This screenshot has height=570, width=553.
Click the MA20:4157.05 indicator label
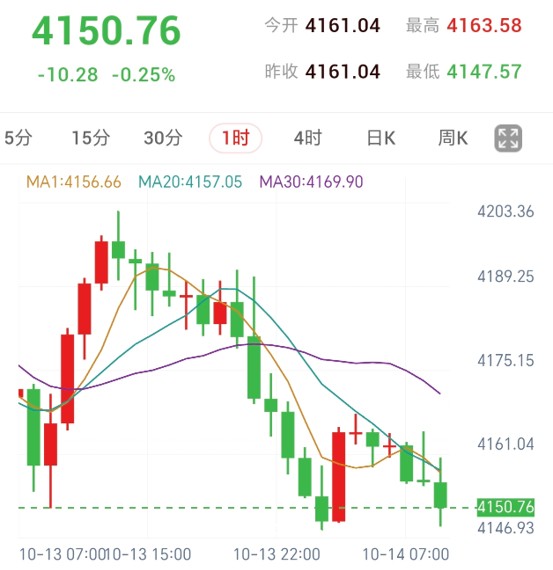click(190, 182)
